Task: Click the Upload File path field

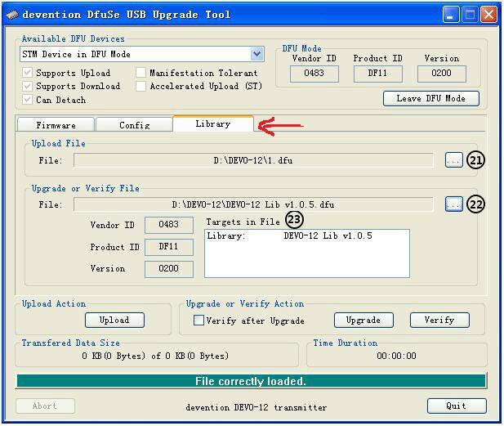Action: tap(253, 160)
